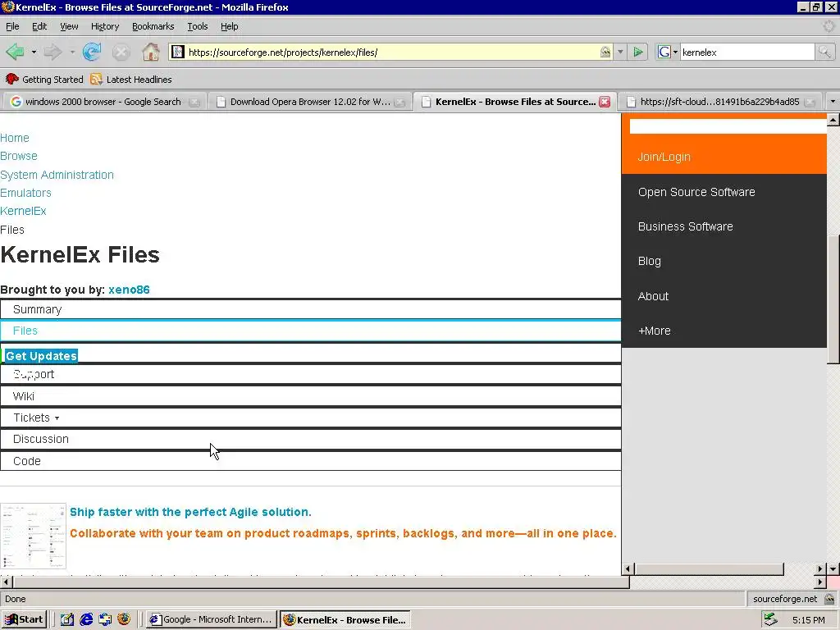Open the File menu
The width and height of the screenshot is (840, 630).
[x=12, y=26]
